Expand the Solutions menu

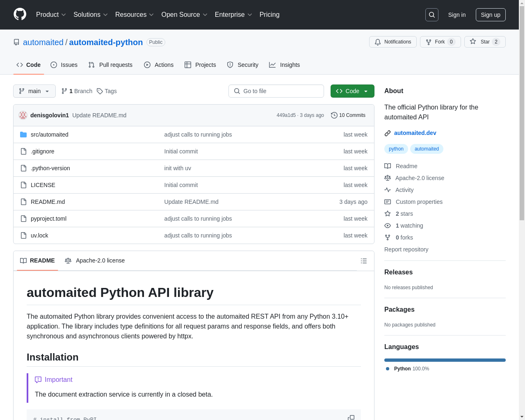[91, 15]
